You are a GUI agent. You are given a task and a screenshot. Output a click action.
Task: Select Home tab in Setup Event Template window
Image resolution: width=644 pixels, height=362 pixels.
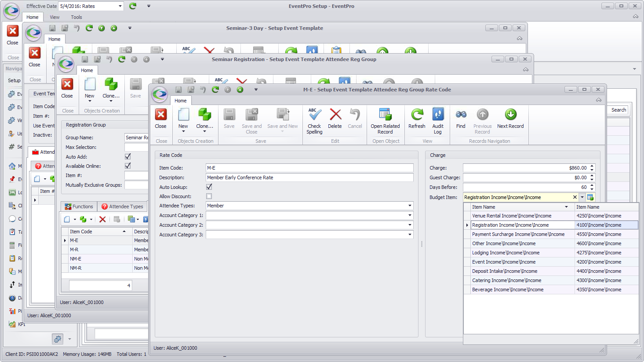pos(55,39)
